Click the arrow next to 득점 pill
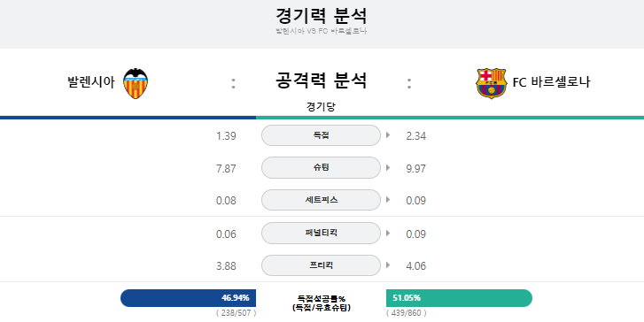The height and width of the screenshot is (322, 644). pyautogui.click(x=388, y=135)
